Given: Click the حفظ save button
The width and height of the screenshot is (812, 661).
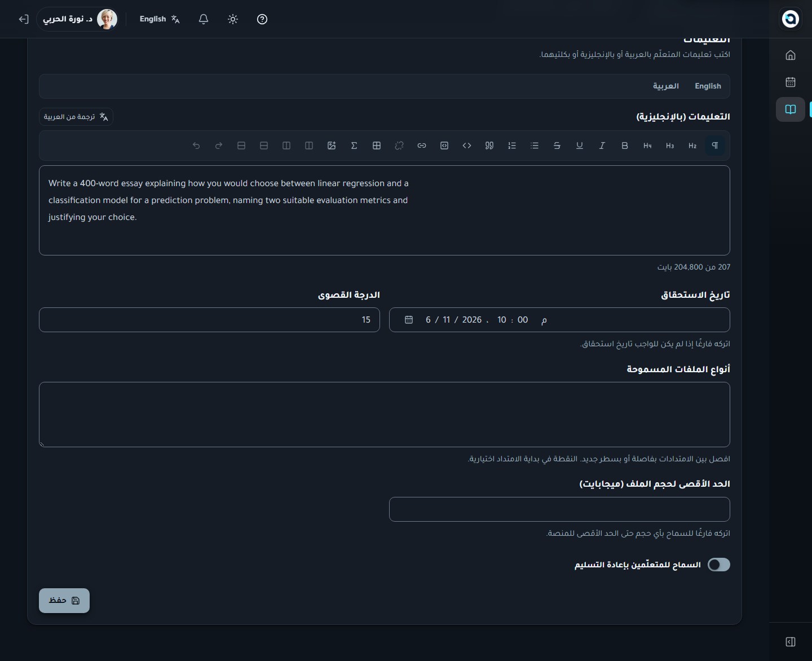Looking at the screenshot, I should click(x=64, y=601).
